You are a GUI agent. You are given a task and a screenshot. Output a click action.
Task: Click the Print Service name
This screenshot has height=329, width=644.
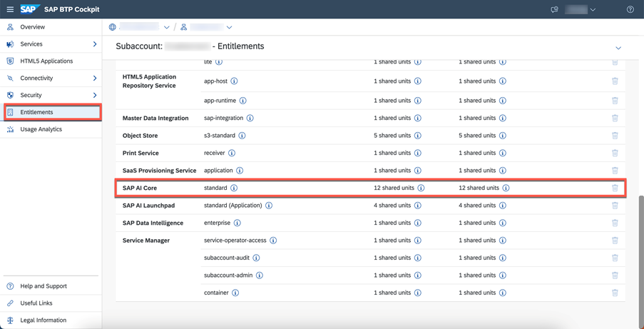(x=140, y=153)
